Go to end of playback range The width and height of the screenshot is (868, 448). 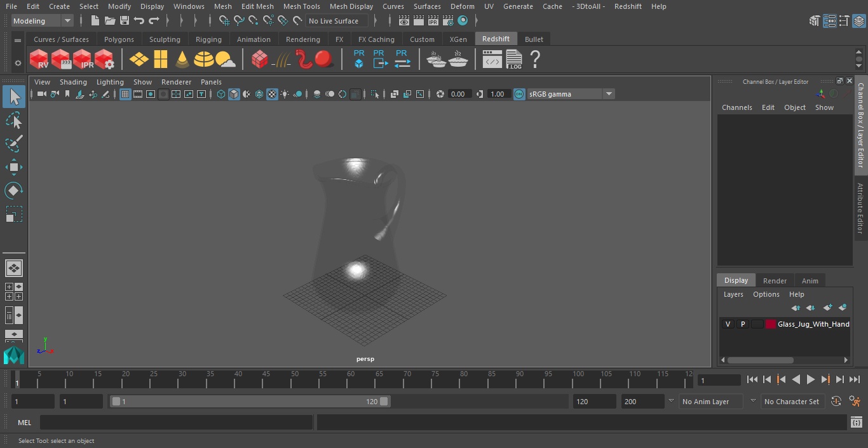click(x=855, y=379)
